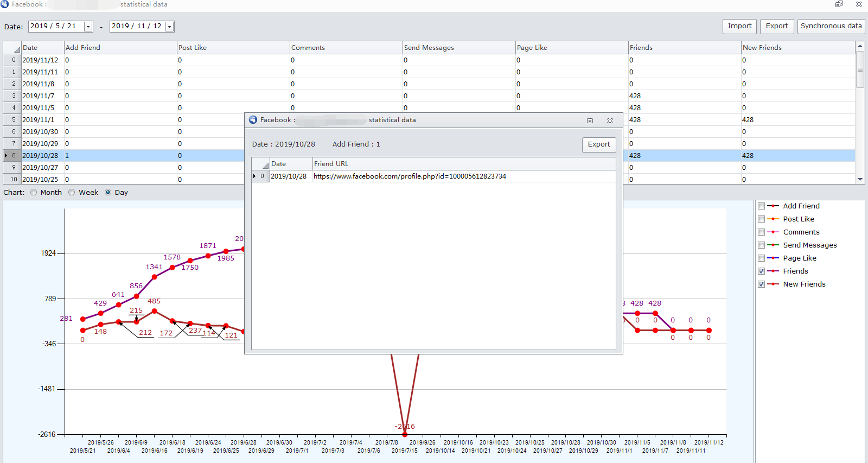This screenshot has height=463, width=868.
Task: Click the Post Like orange legend marker
Action: pos(773,219)
